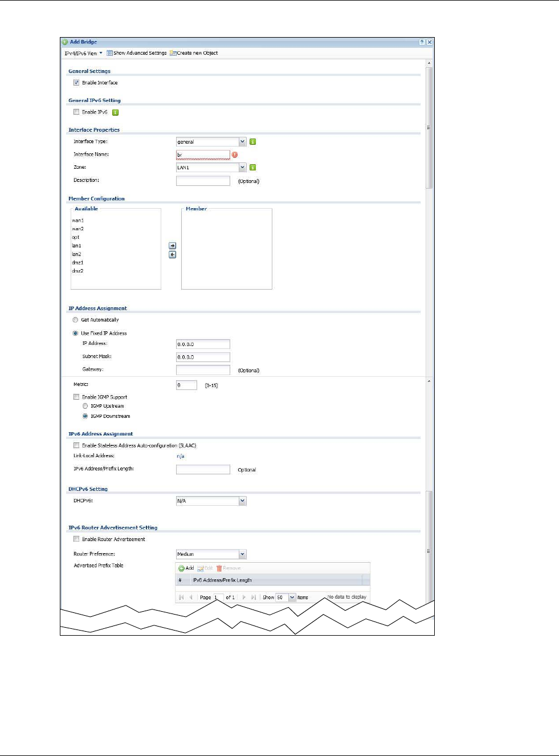Go to first page in prefix table
Image resolution: width=559 pixels, height=756 pixels.
point(181,598)
